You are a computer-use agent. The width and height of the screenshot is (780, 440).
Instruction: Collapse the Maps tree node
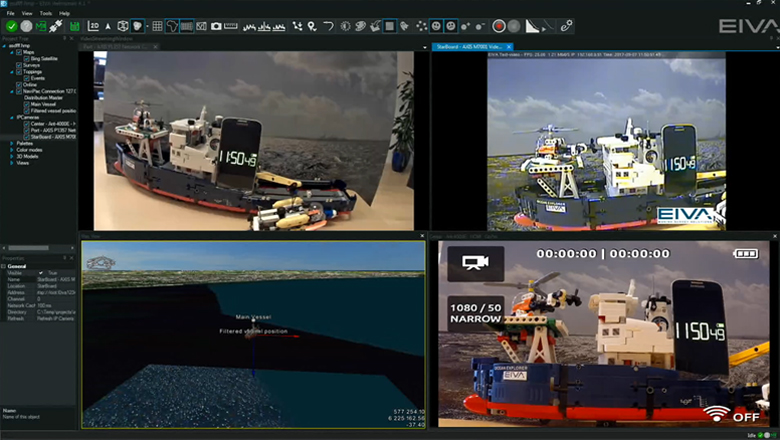12,52
